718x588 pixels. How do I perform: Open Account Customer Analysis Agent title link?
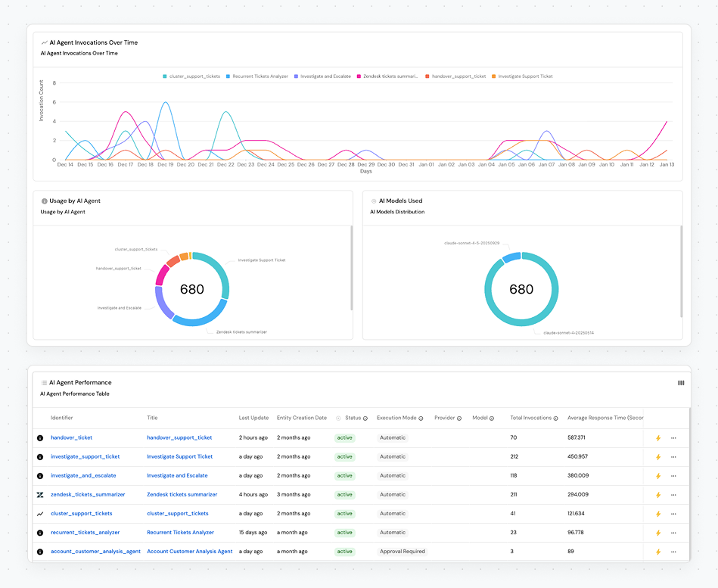(190, 552)
